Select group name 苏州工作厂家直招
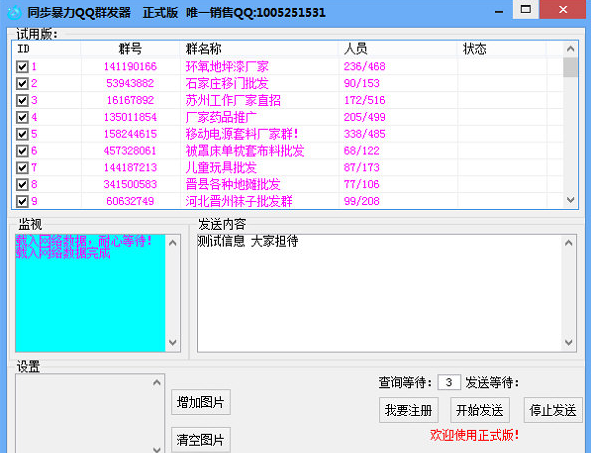 point(233,100)
